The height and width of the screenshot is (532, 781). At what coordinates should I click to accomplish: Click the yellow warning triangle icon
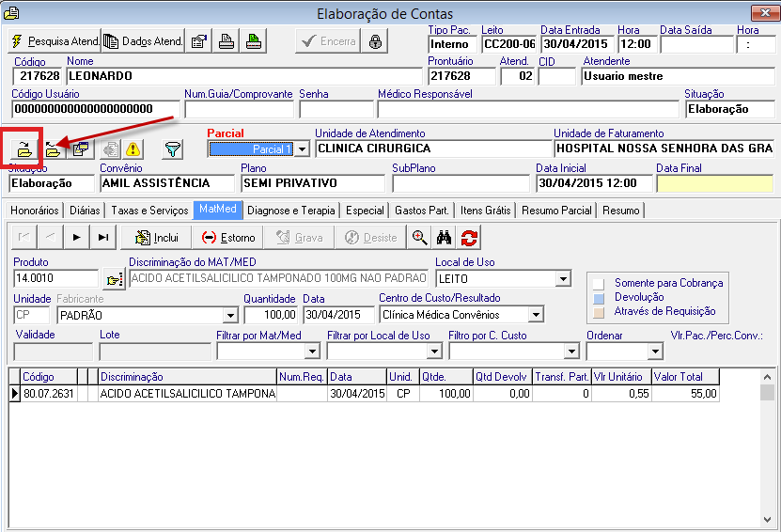133,149
